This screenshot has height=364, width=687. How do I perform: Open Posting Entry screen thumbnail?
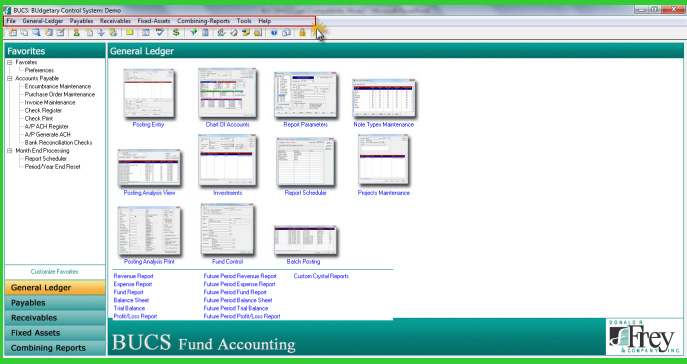[x=149, y=93]
